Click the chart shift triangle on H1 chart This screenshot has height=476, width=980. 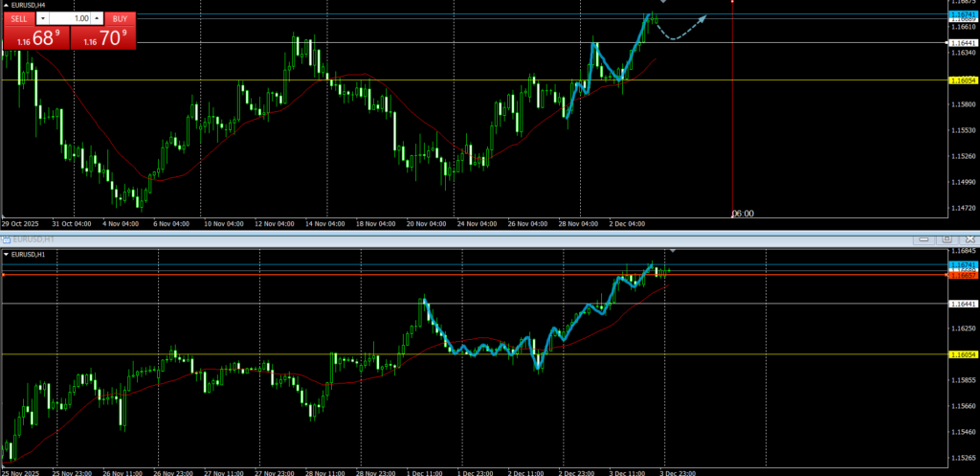(x=672, y=251)
